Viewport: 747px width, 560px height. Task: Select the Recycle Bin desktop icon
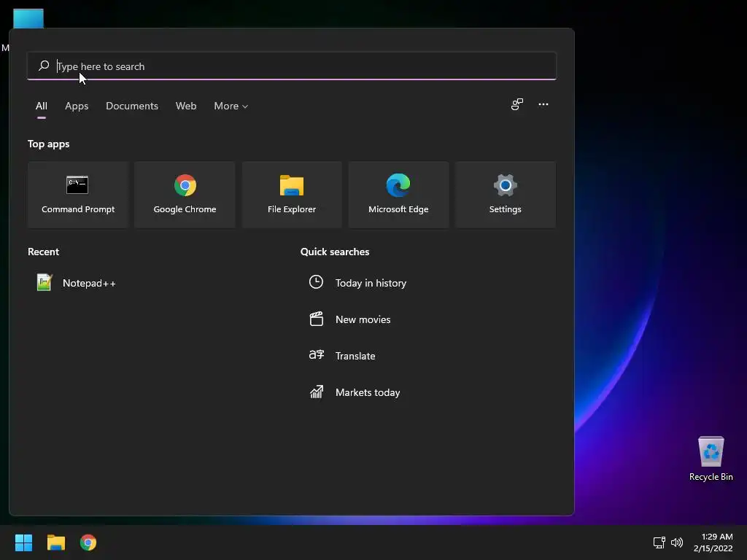click(711, 459)
